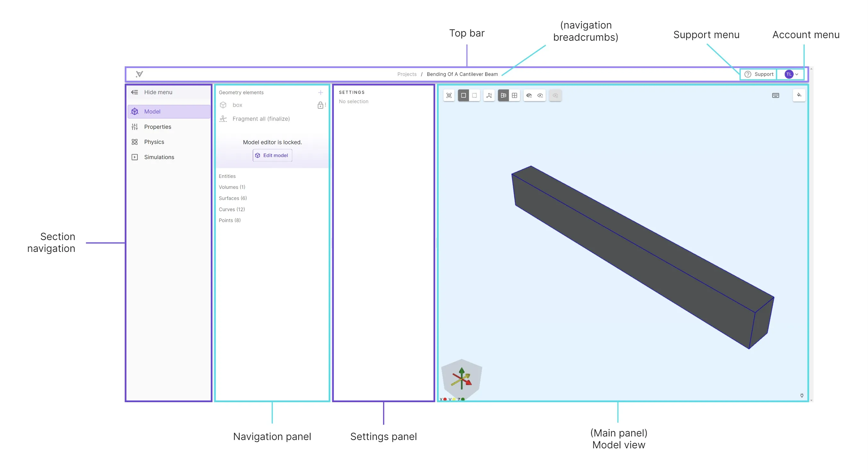Select the box geometry element
Image resolution: width=868 pixels, height=473 pixels.
pos(272,105)
